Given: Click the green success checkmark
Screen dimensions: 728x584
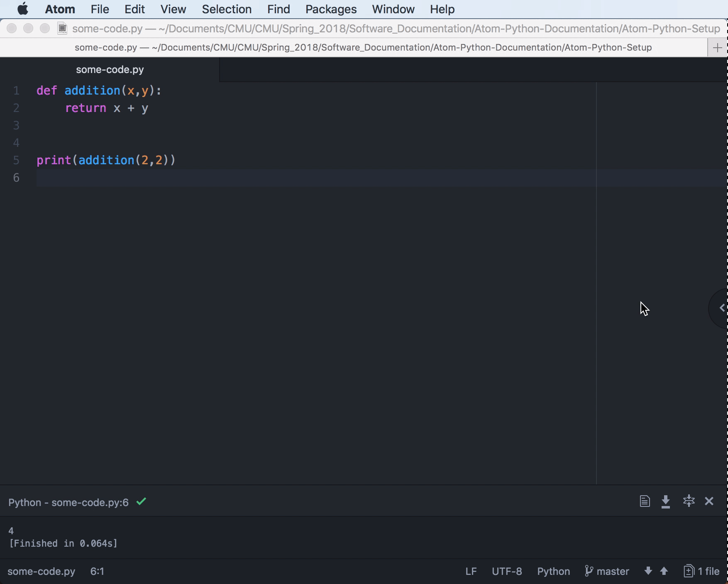Looking at the screenshot, I should pos(141,501).
